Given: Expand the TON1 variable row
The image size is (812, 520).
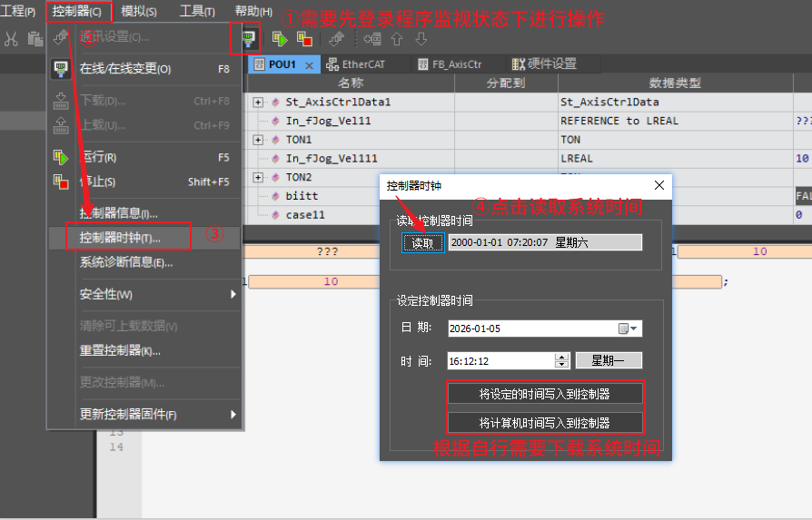Looking at the screenshot, I should pyautogui.click(x=258, y=140).
